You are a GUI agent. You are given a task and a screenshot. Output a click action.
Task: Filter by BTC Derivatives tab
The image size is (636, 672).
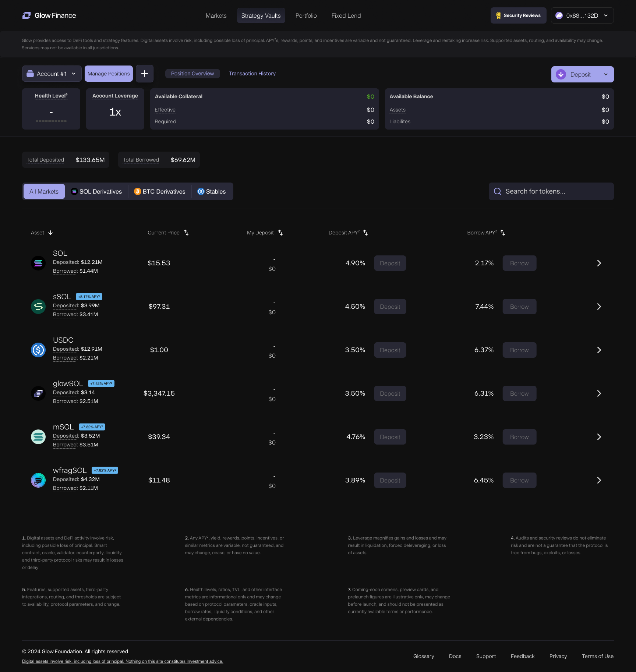tap(160, 191)
